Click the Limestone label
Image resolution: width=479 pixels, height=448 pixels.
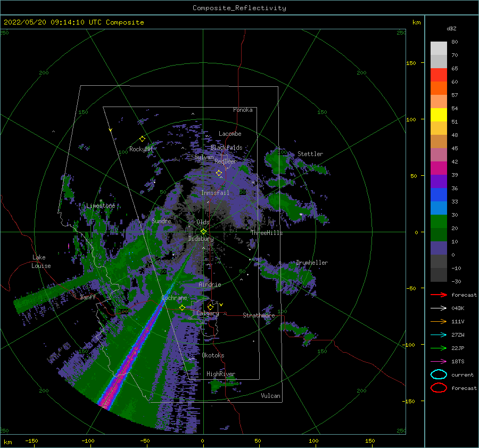tap(101, 206)
